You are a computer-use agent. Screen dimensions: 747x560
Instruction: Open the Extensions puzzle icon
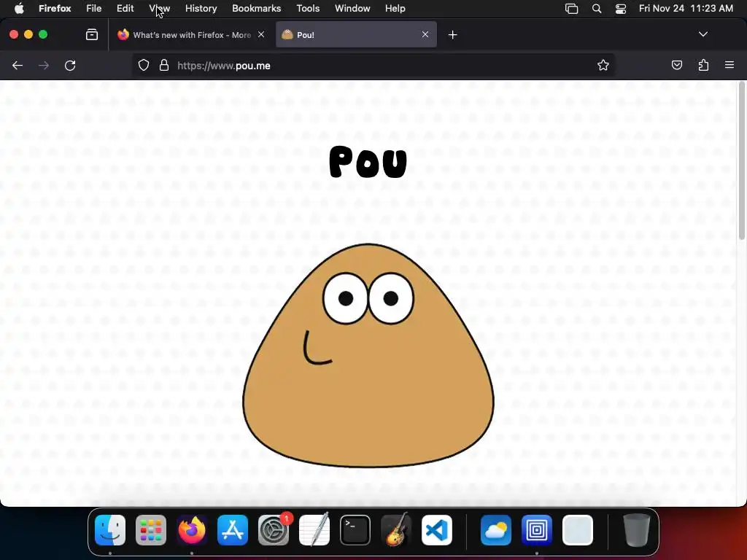point(703,65)
